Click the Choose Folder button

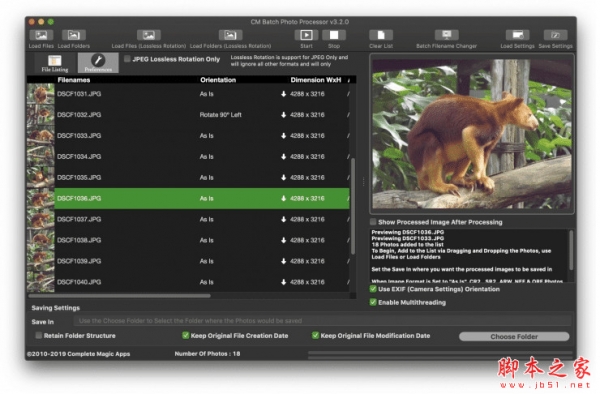[x=514, y=337]
